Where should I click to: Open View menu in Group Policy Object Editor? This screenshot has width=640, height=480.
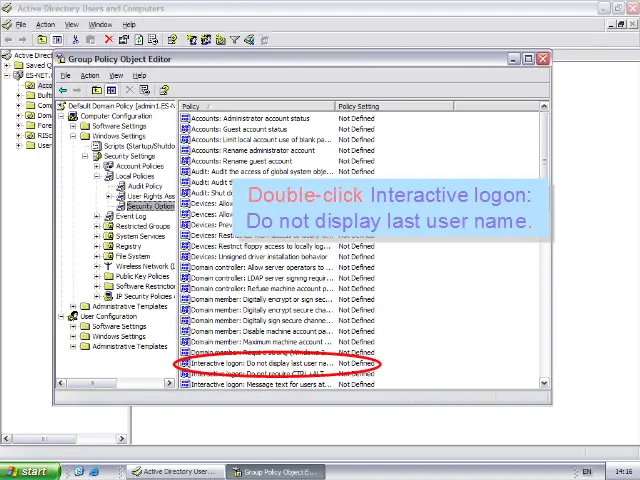click(x=116, y=76)
